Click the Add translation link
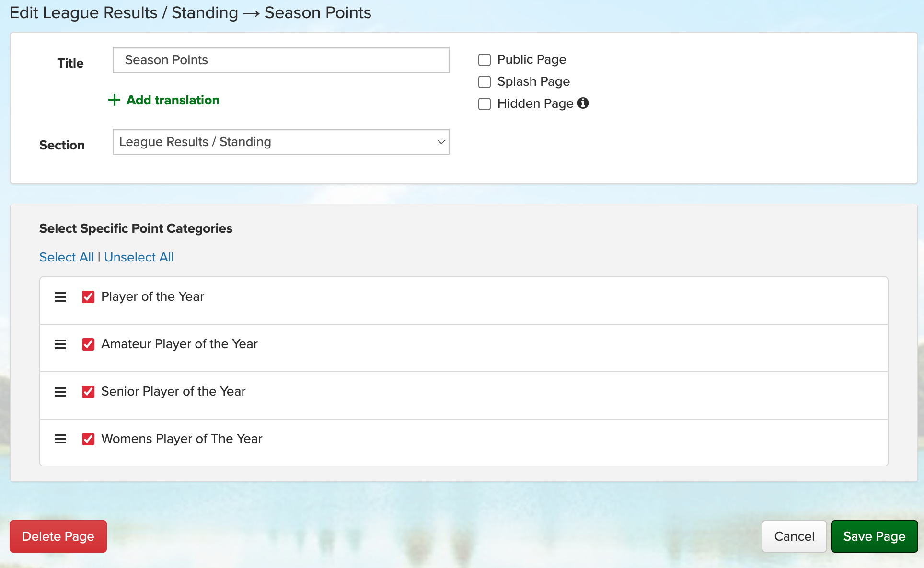The height and width of the screenshot is (568, 924). pos(173,100)
